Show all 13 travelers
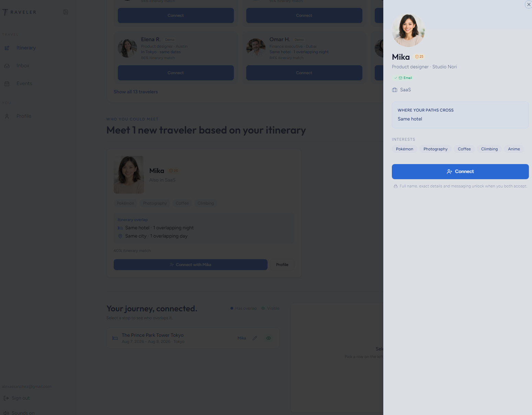Screen dimensions: 532x415 click(x=136, y=92)
